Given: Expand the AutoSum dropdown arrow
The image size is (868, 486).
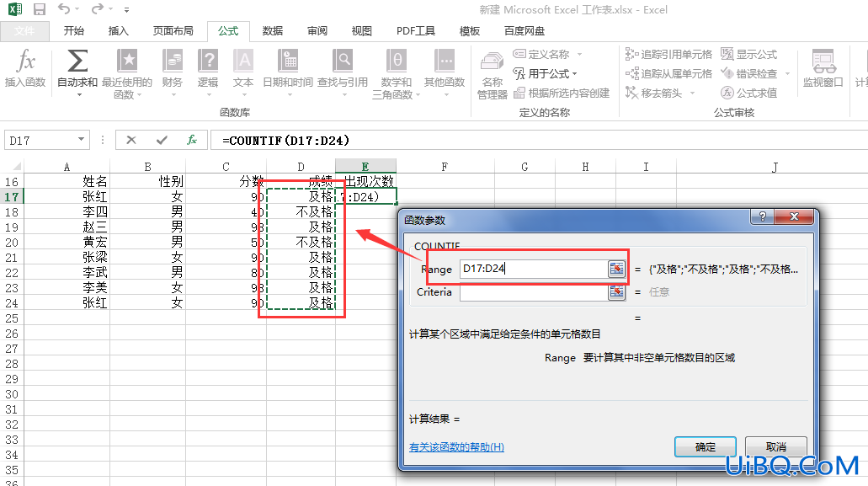Looking at the screenshot, I should pos(78,95).
